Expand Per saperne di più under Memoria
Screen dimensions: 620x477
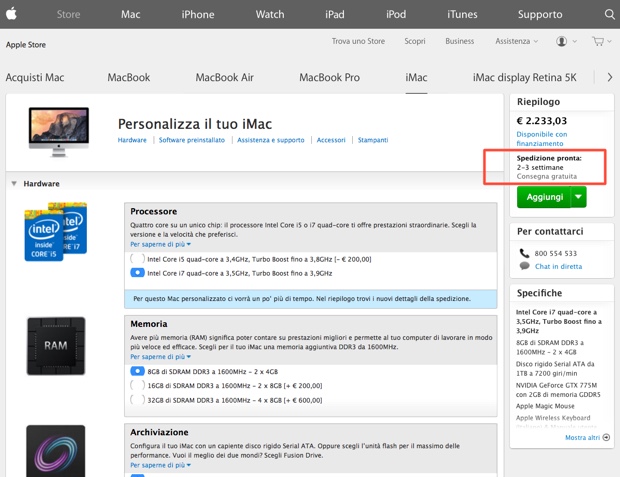pos(161,357)
